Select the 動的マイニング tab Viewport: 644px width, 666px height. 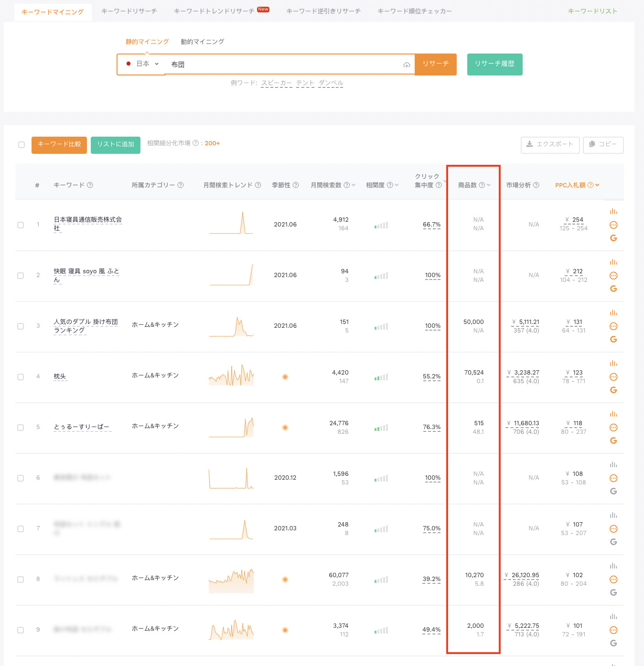point(202,42)
